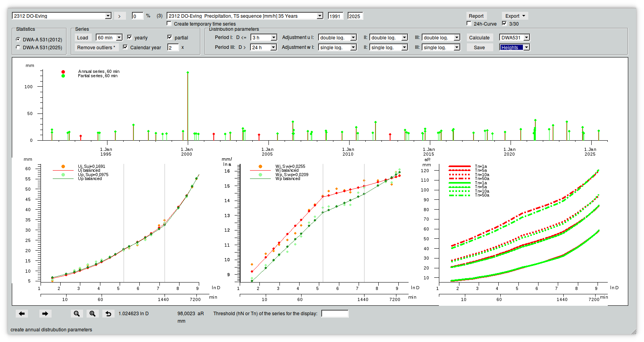Click the orange Uj legend marker
The image size is (644, 342).
(x=63, y=166)
